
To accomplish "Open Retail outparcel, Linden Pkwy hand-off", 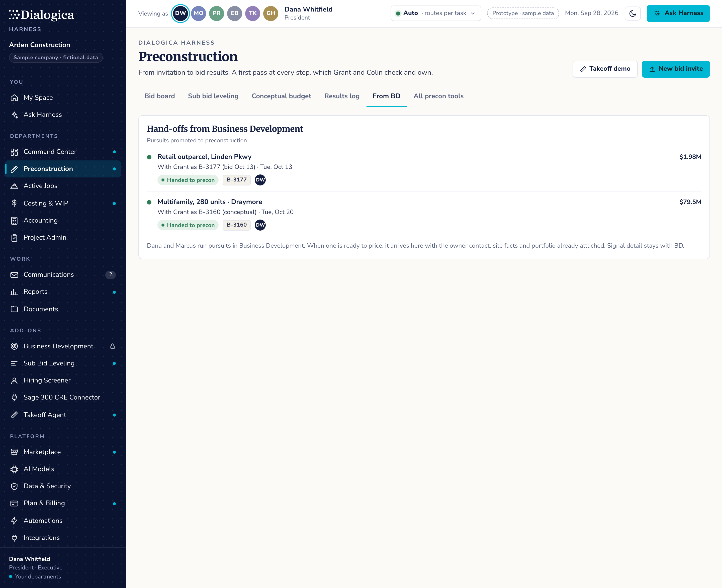I will point(424,169).
